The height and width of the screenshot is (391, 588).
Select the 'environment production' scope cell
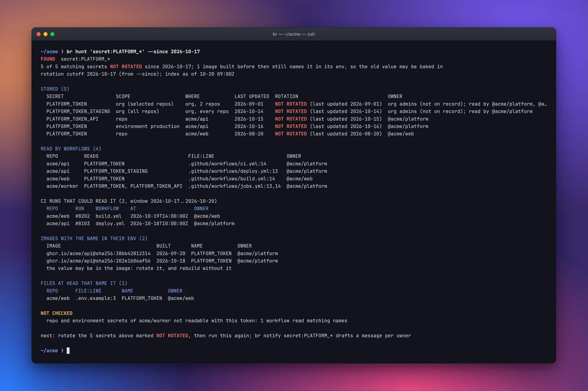tap(147, 126)
